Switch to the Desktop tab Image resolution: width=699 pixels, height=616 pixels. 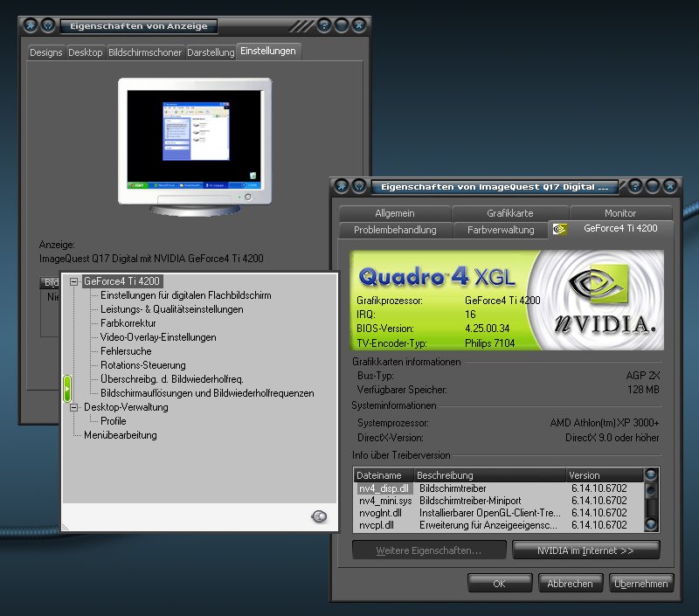click(85, 52)
